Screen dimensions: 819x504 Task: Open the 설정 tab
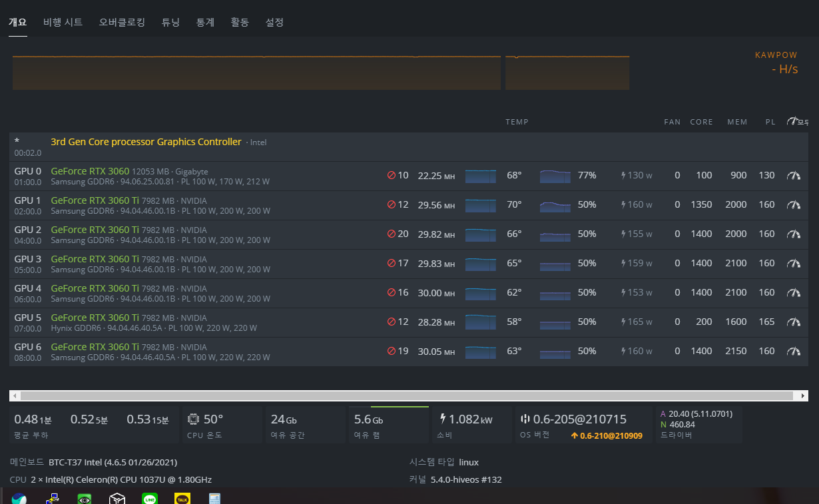pos(274,22)
